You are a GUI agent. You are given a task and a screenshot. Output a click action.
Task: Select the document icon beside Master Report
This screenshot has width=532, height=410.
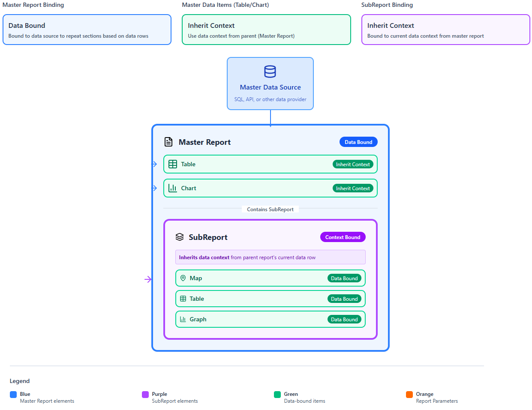click(168, 142)
